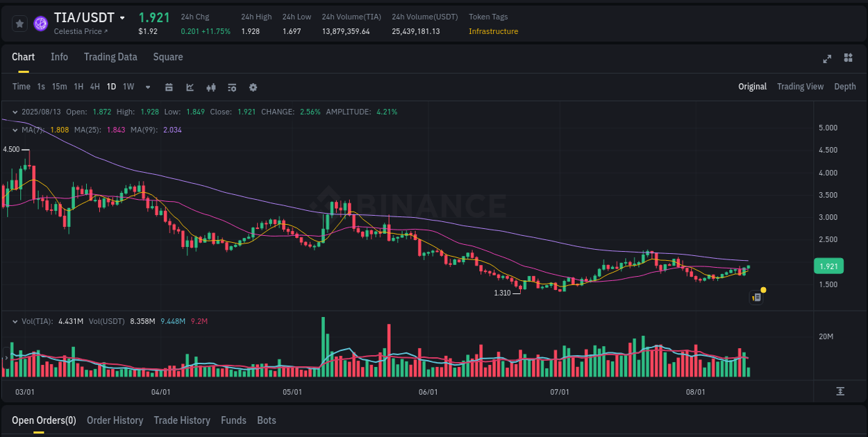This screenshot has height=437, width=868.
Task: Expand the chart to fullscreen
Action: [x=826, y=59]
